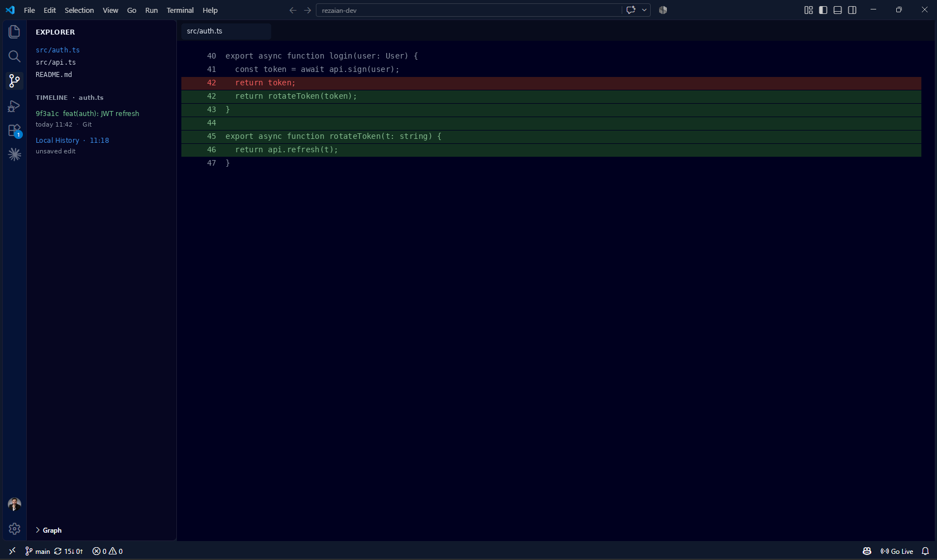Viewport: 937px width, 560px height.
Task: Expand the Graph section
Action: [x=49, y=530]
